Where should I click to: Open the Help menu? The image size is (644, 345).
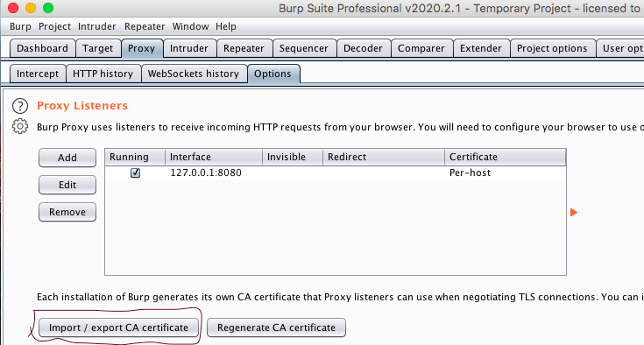tap(226, 26)
